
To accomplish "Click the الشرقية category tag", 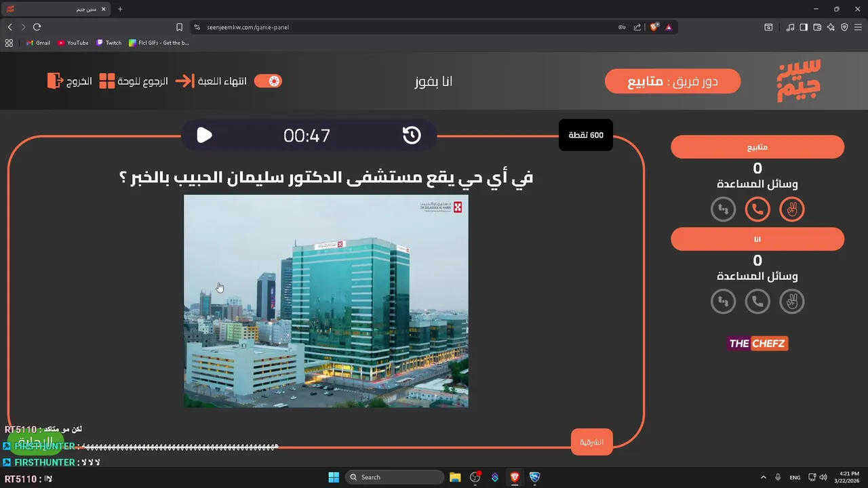I will tap(591, 442).
